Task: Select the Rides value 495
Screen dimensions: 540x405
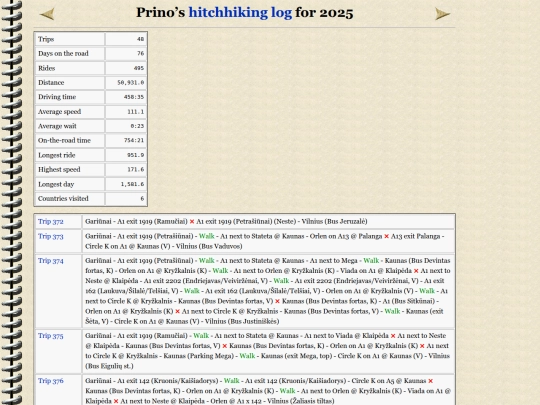Action: tap(139, 68)
